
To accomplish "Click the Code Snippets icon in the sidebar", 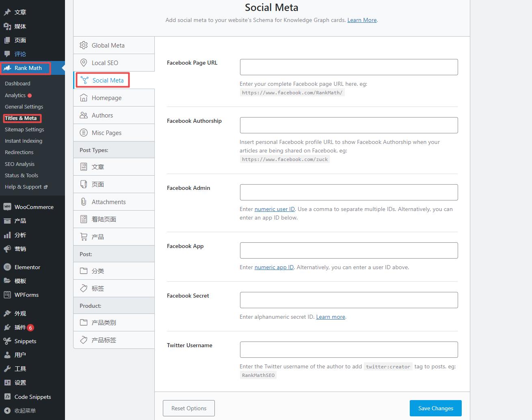I will pos(7,397).
